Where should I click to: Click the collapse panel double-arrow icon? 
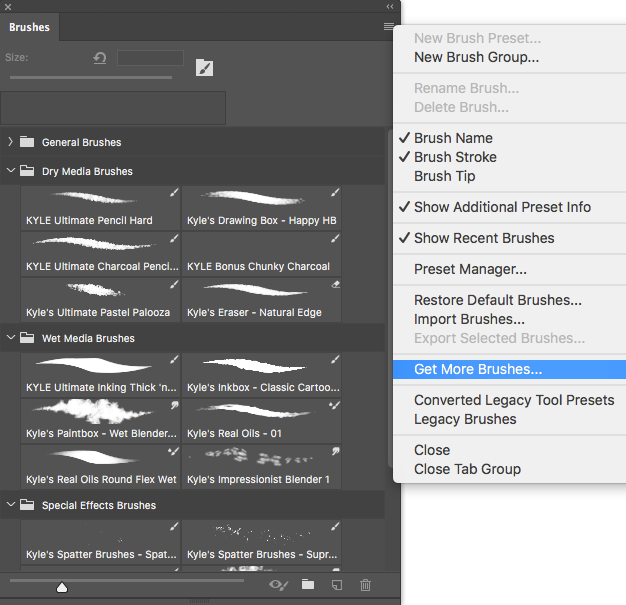(390, 6)
